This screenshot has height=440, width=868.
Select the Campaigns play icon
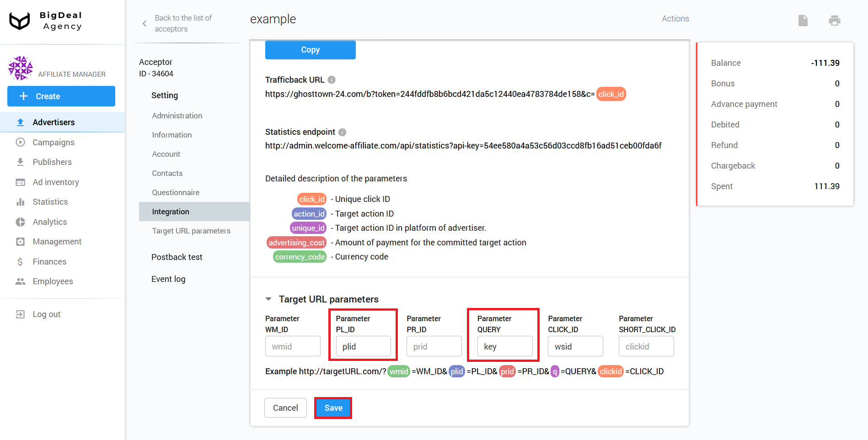[x=20, y=142]
